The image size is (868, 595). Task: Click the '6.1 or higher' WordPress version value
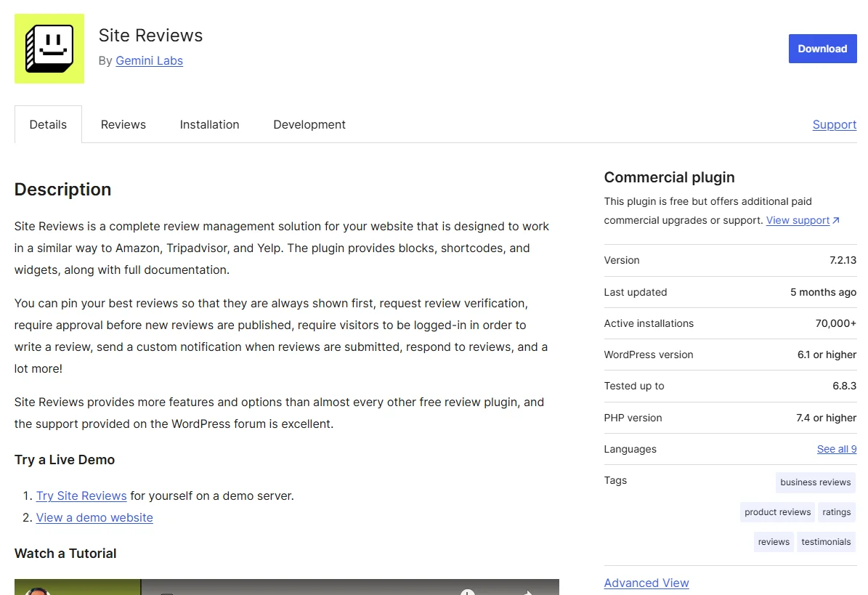click(827, 355)
